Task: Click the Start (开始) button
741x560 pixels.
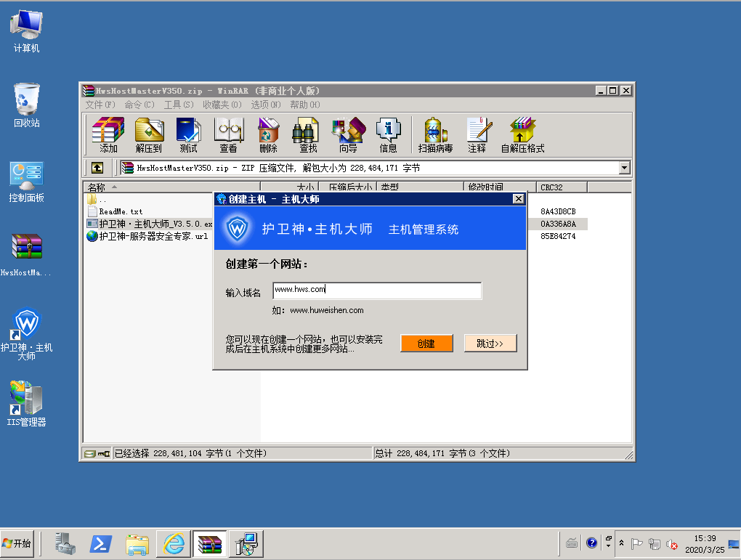Action: 17,543
